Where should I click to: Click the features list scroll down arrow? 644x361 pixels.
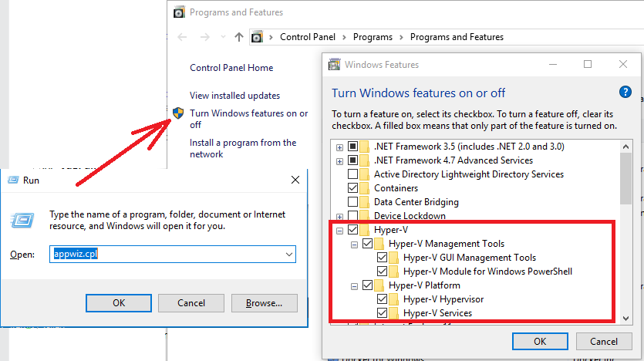(x=625, y=319)
